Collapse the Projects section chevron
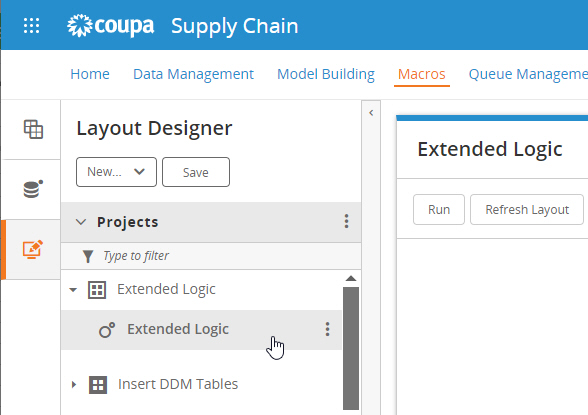588x415 pixels. [x=81, y=222]
